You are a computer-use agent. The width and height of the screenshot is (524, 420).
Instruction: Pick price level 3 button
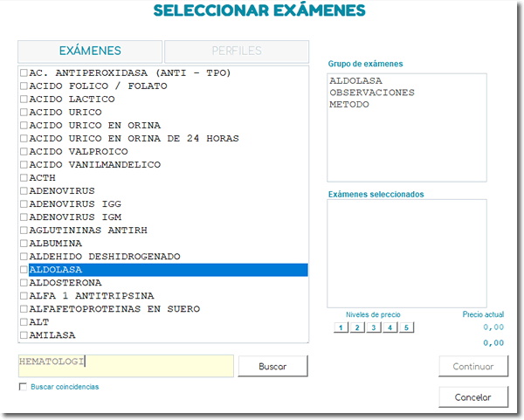click(x=373, y=327)
